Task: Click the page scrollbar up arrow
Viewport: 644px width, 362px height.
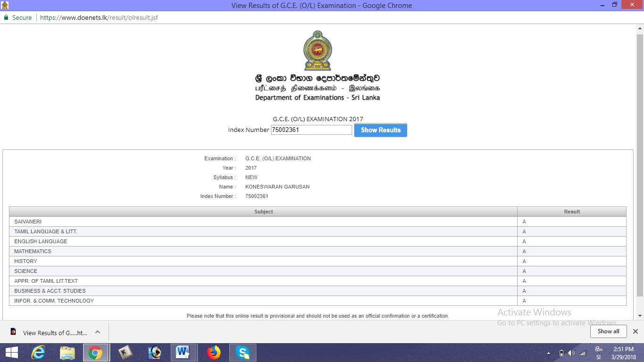Action: tap(640, 28)
